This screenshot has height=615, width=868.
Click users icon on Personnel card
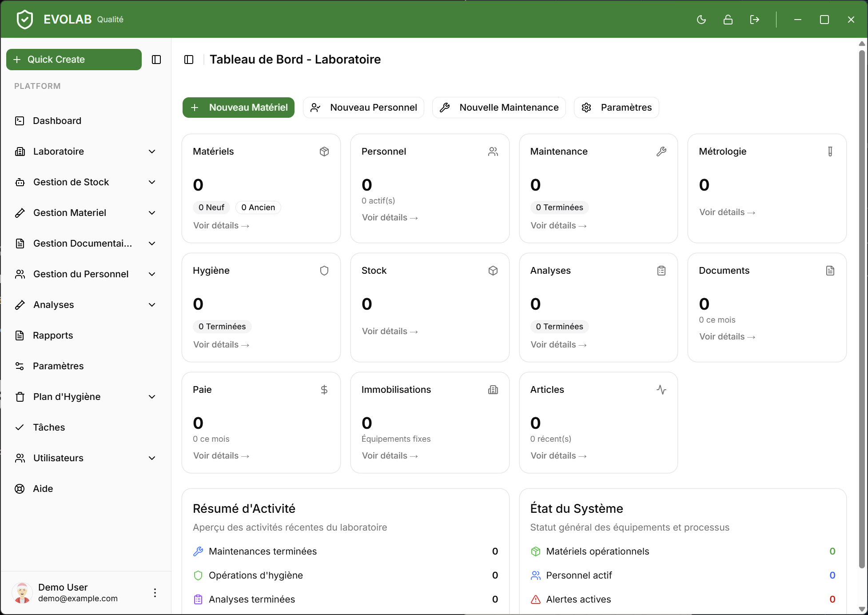coord(493,152)
